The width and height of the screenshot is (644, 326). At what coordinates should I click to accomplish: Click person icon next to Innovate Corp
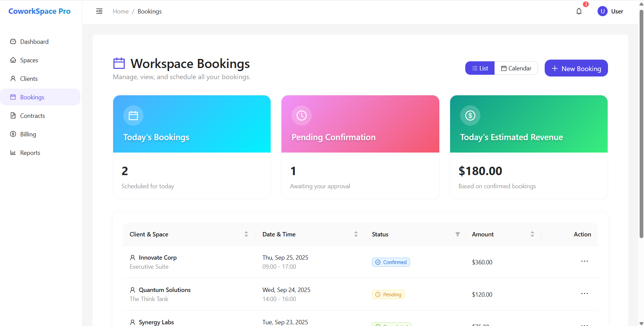[133, 258]
